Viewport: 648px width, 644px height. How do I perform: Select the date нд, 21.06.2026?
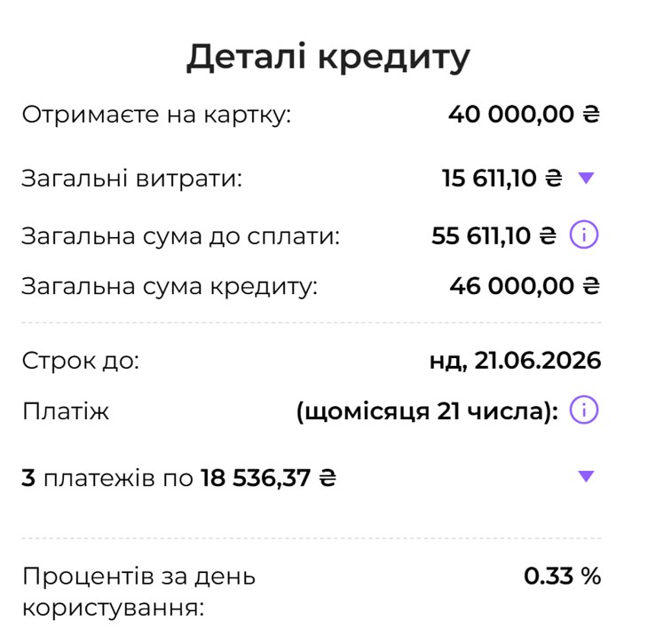(515, 362)
